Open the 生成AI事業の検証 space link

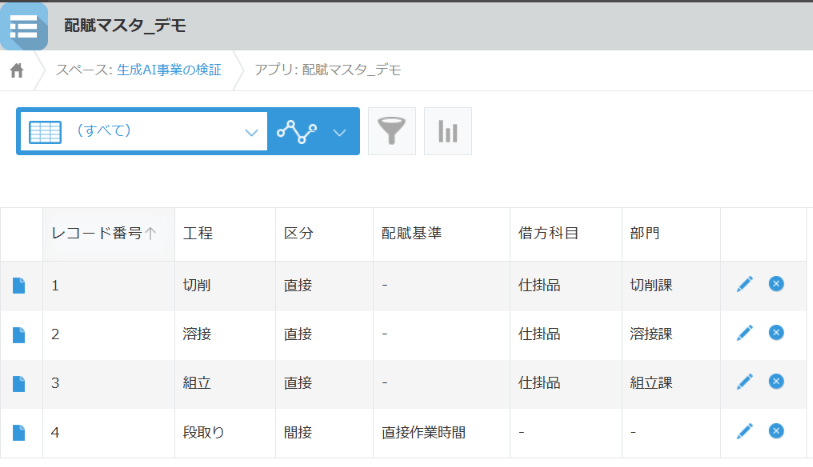point(169,70)
